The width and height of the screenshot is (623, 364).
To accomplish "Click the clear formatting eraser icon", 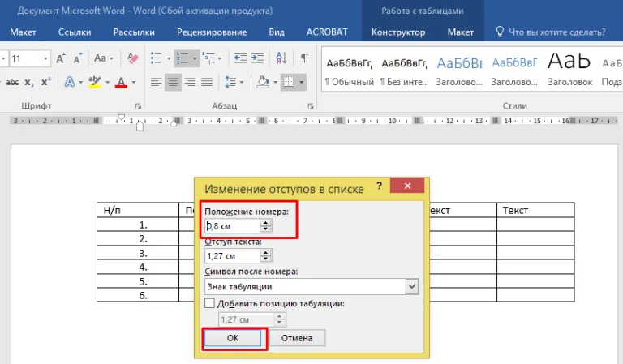I will coord(133,58).
